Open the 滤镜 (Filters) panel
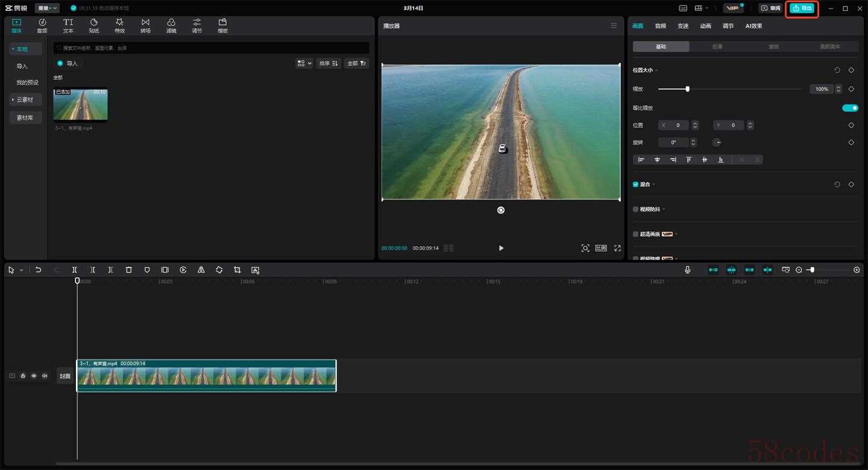868x470 pixels. pos(171,25)
